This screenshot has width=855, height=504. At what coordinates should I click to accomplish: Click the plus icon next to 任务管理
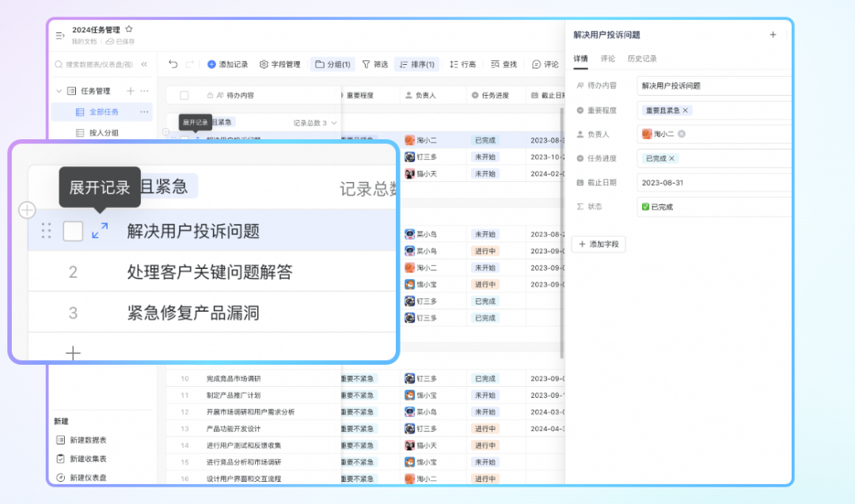[131, 91]
